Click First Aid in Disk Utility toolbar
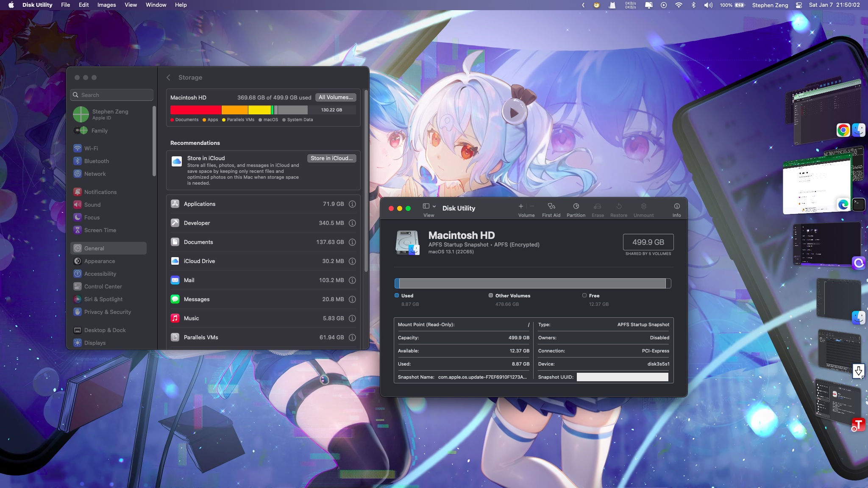The image size is (868, 488). (x=551, y=209)
